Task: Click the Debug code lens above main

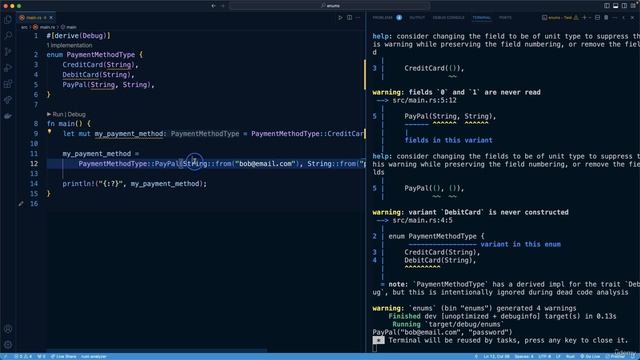Action: [x=77, y=114]
